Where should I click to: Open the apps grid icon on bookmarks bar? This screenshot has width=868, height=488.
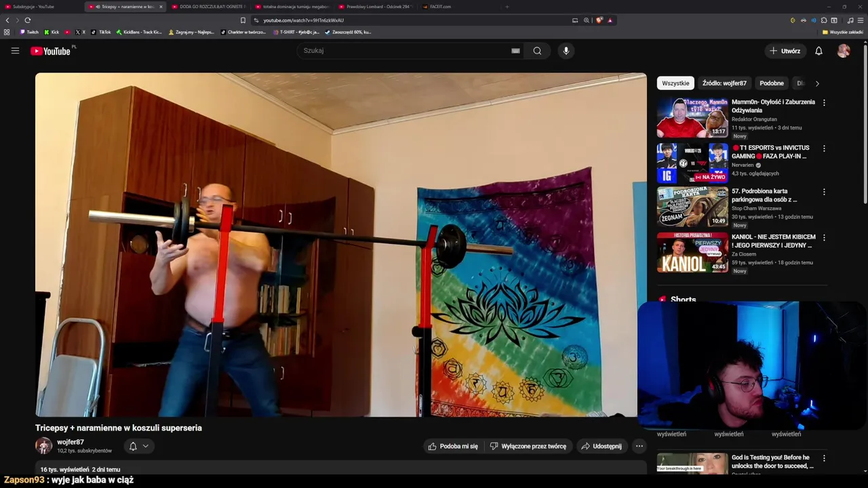pos(7,32)
